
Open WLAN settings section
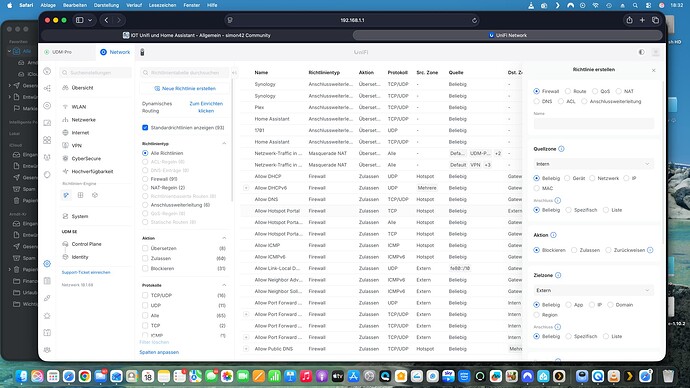79,107
